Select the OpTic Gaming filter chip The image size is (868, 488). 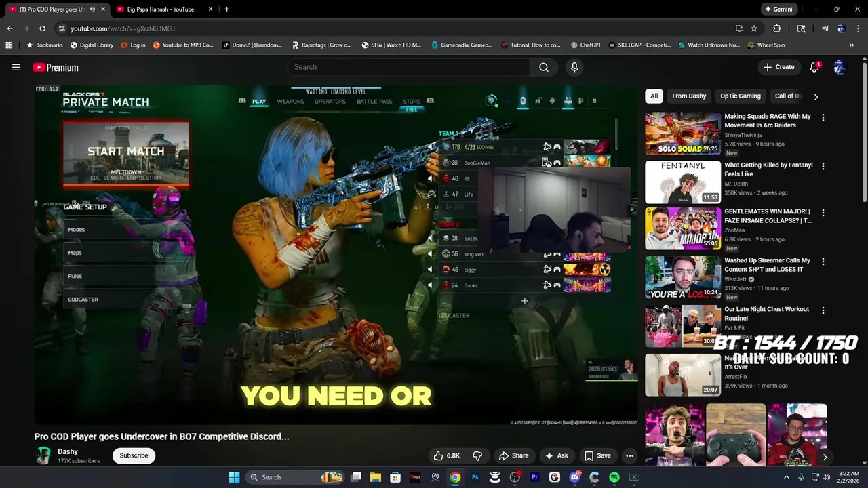click(741, 96)
